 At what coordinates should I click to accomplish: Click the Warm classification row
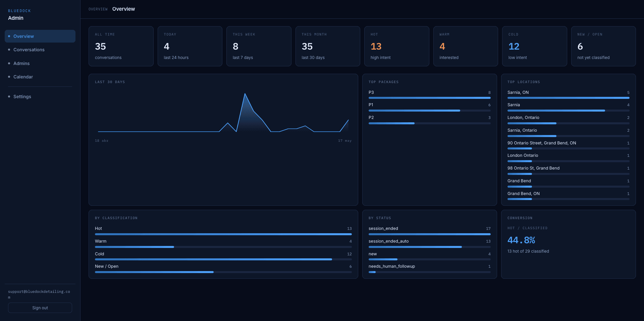[x=223, y=244]
